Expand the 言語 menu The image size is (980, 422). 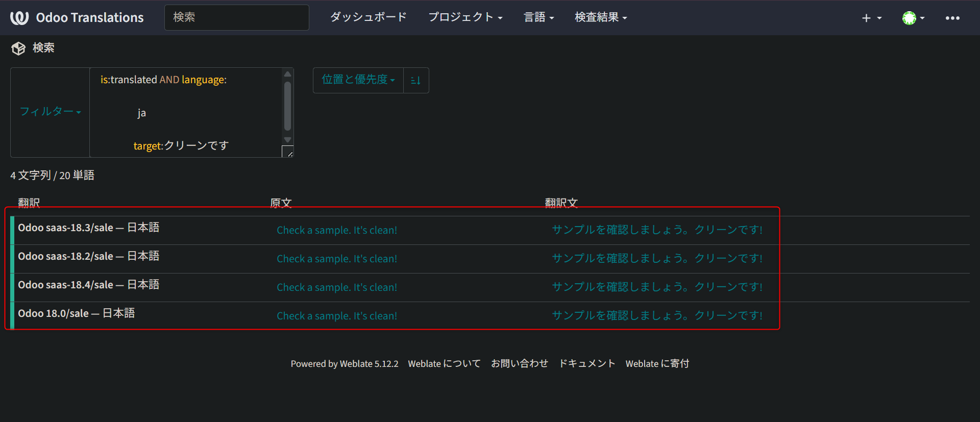(x=538, y=17)
